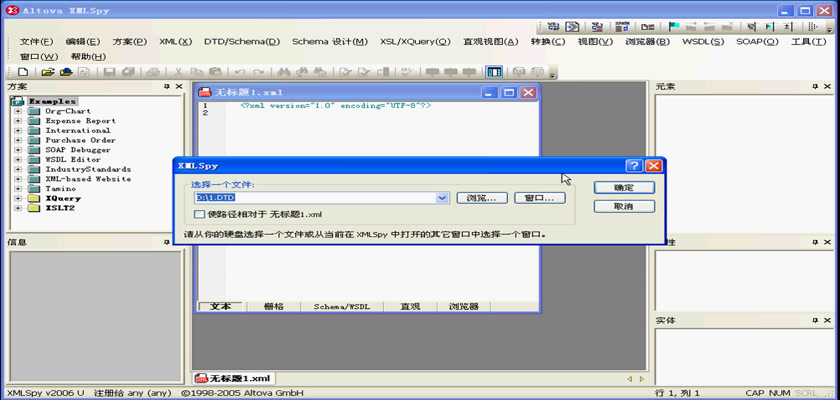Viewport: 840px width, 400px height.
Task: Open the XSL/XQuery(Q) menu
Action: point(415,42)
